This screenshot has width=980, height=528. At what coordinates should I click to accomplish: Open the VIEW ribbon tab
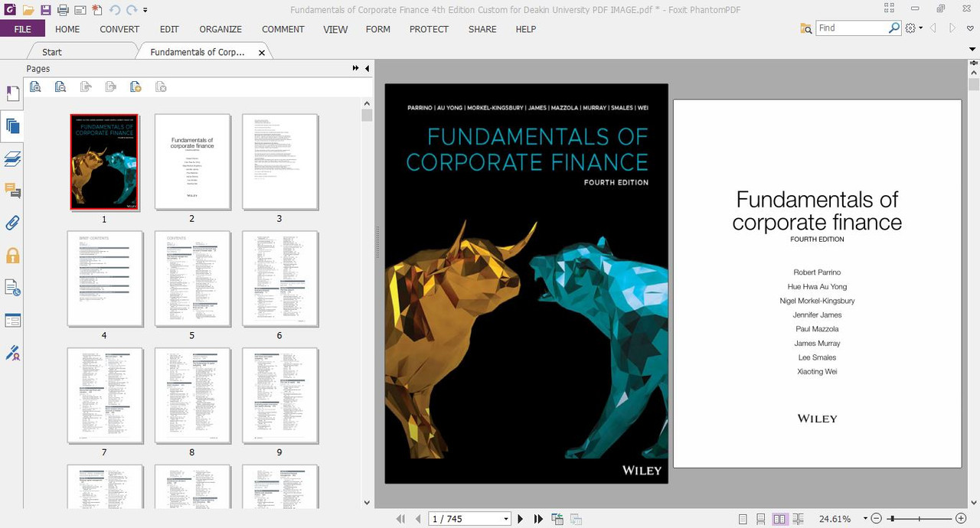(335, 29)
